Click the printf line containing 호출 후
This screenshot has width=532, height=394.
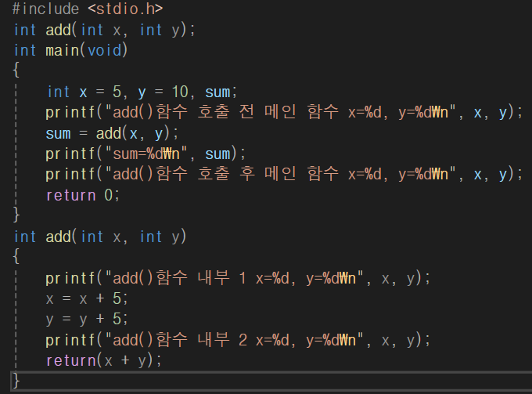284,174
